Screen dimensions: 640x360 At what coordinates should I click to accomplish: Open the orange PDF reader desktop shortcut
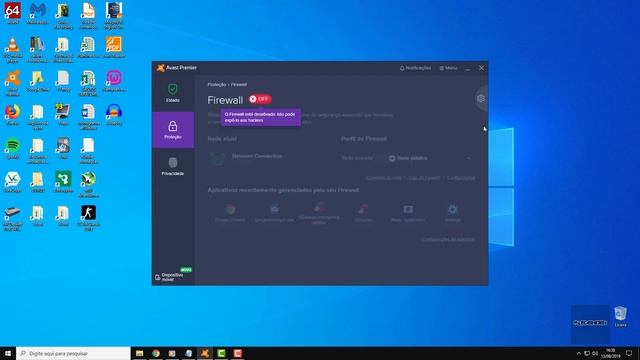coord(113,47)
